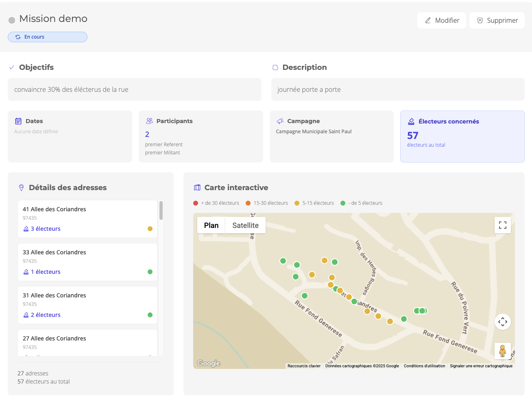Click 1 électeurs link for 33 Allee
The height and width of the screenshot is (401, 532).
(45, 272)
